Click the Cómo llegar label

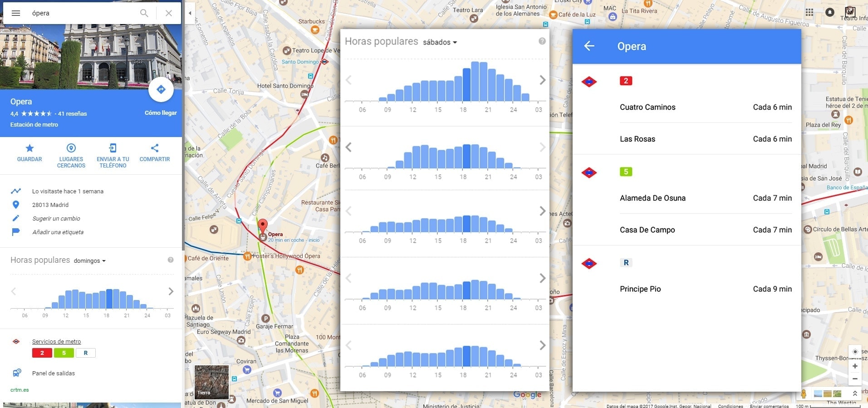[161, 113]
